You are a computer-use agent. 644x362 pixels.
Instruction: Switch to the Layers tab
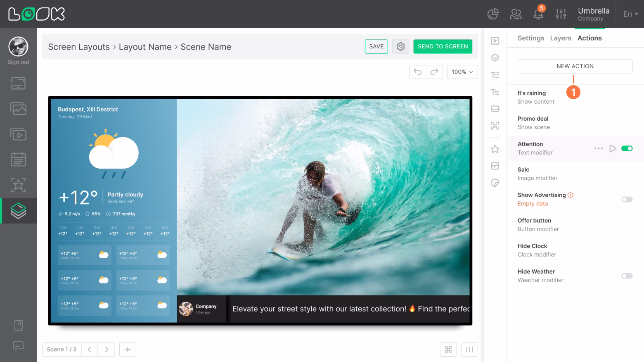[x=561, y=38]
